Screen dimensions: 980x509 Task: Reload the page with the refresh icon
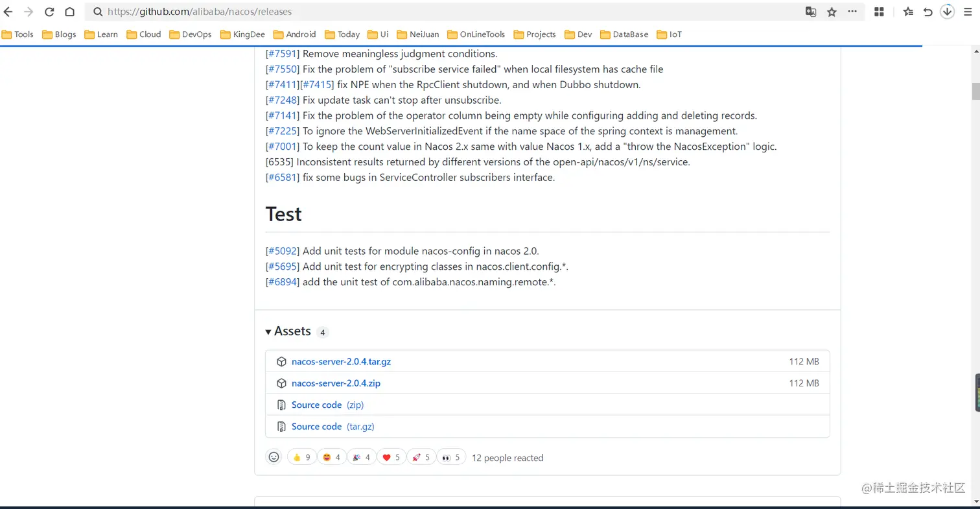[49, 12]
